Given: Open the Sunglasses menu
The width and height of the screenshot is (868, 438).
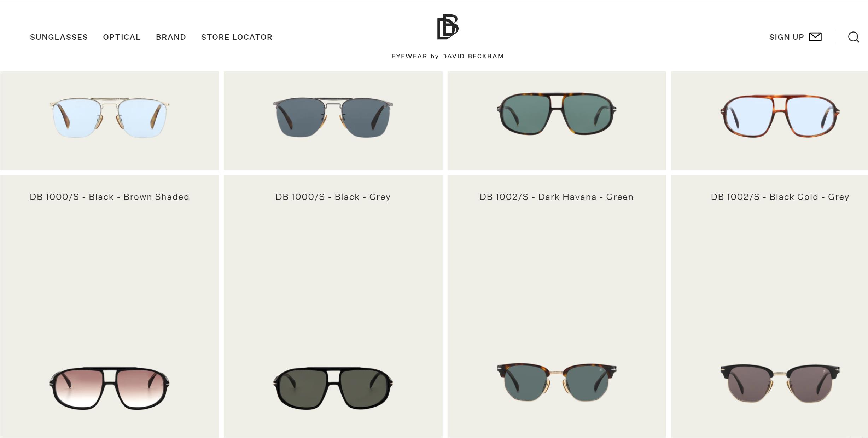Looking at the screenshot, I should coord(59,37).
